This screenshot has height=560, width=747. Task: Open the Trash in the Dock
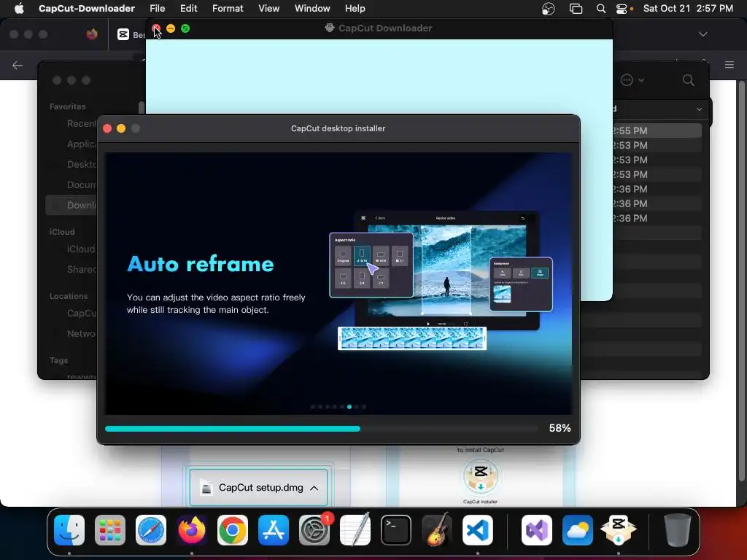coord(678,530)
